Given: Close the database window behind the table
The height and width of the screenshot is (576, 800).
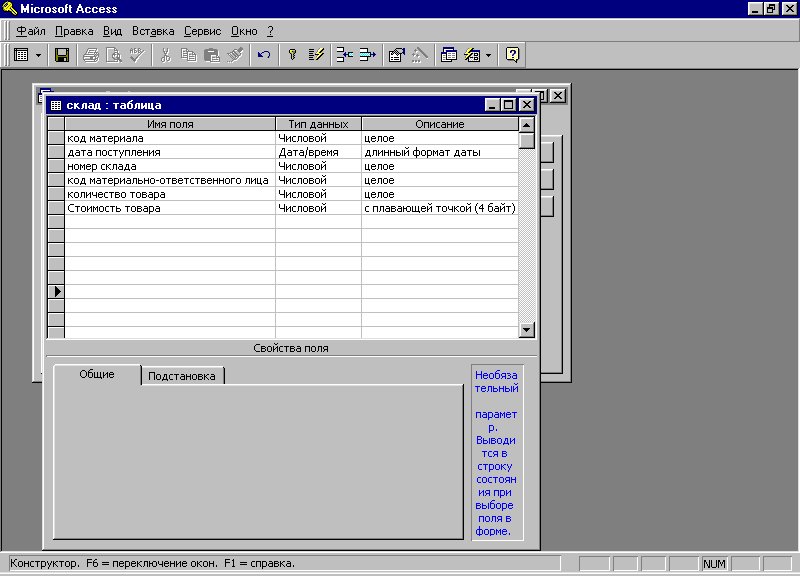Looking at the screenshot, I should tap(558, 95).
